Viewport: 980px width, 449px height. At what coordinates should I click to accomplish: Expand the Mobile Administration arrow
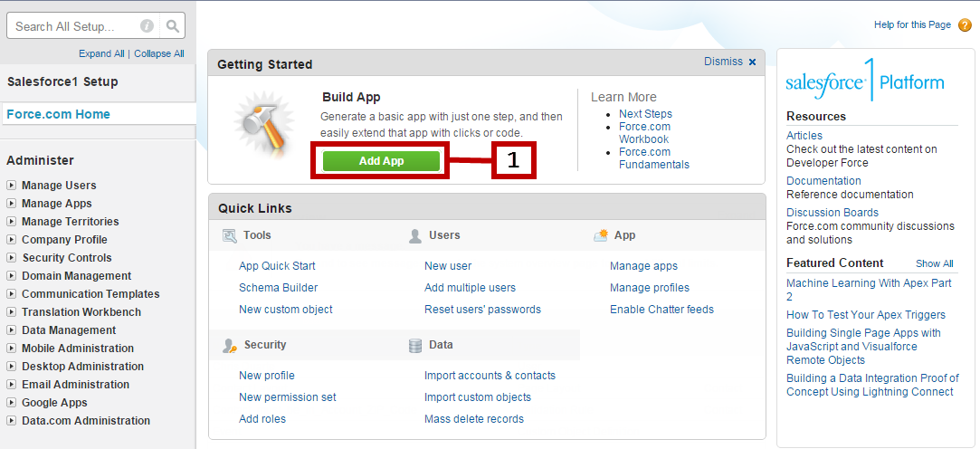point(11,349)
